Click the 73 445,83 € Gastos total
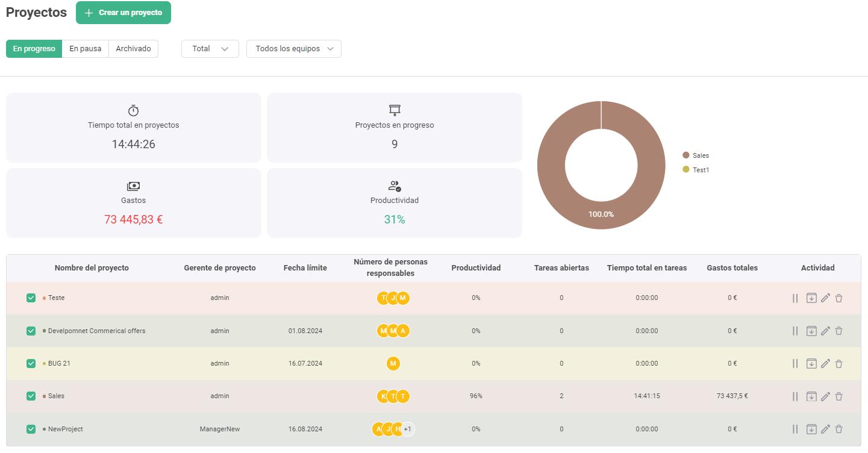868x453 pixels. pyautogui.click(x=134, y=219)
